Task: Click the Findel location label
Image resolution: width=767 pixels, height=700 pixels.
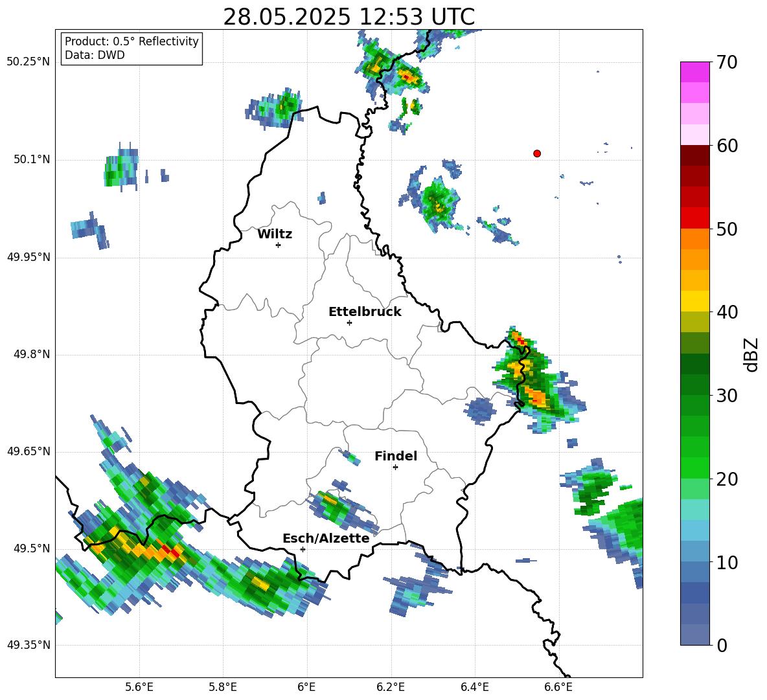Action: 396,456
